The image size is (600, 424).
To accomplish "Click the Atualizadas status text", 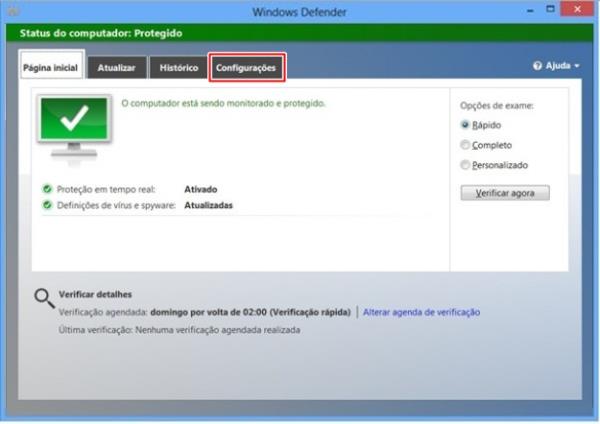I will click(208, 205).
